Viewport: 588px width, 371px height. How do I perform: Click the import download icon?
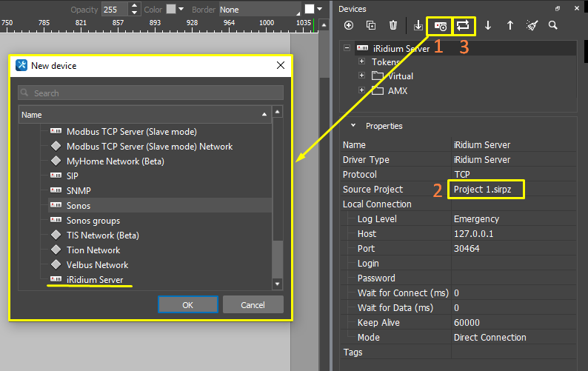[418, 25]
